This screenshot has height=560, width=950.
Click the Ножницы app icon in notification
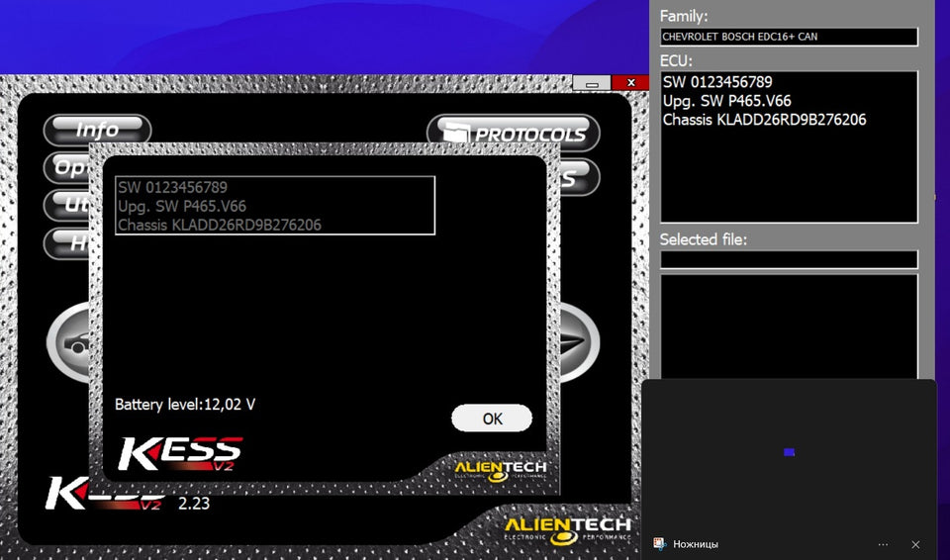660,543
